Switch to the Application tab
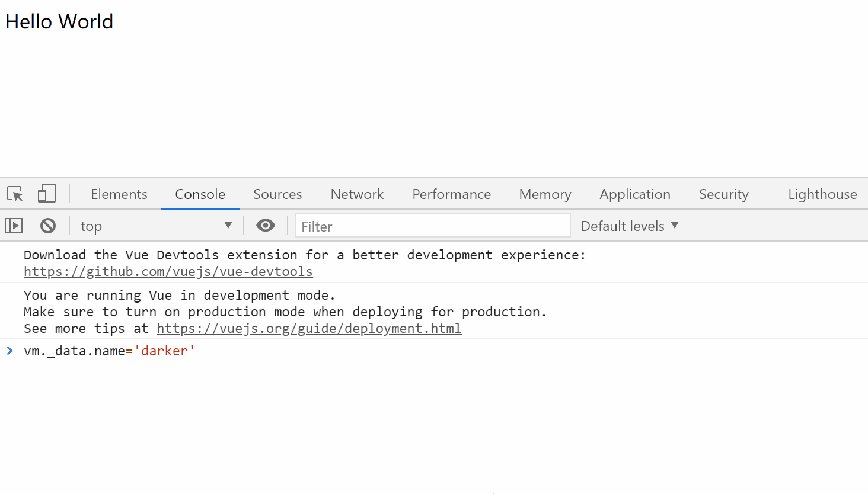 634,194
